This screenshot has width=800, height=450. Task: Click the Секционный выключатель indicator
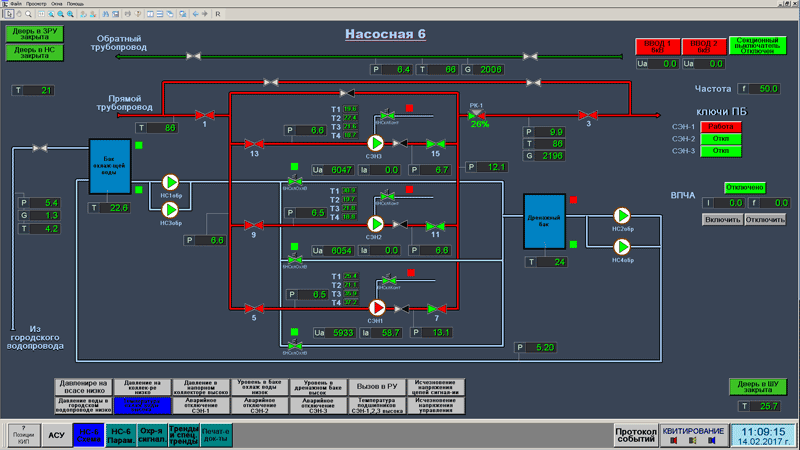(x=758, y=45)
